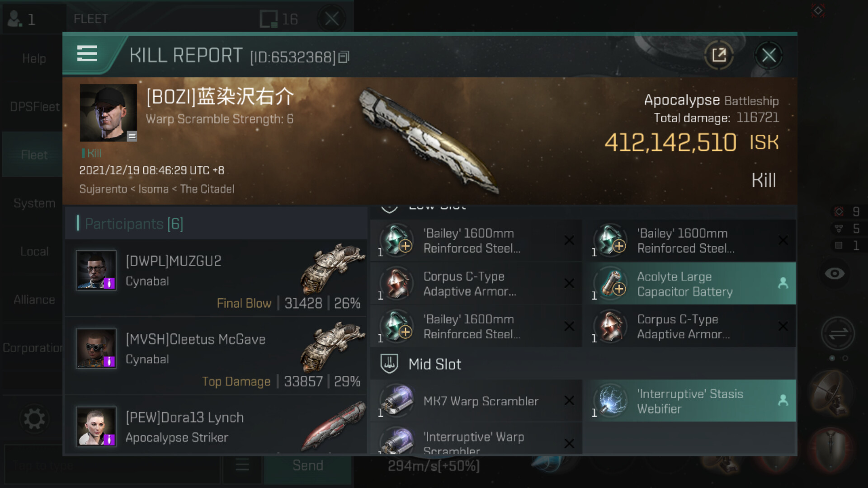
Task: Switch to the Local chat tab
Action: tap(34, 251)
